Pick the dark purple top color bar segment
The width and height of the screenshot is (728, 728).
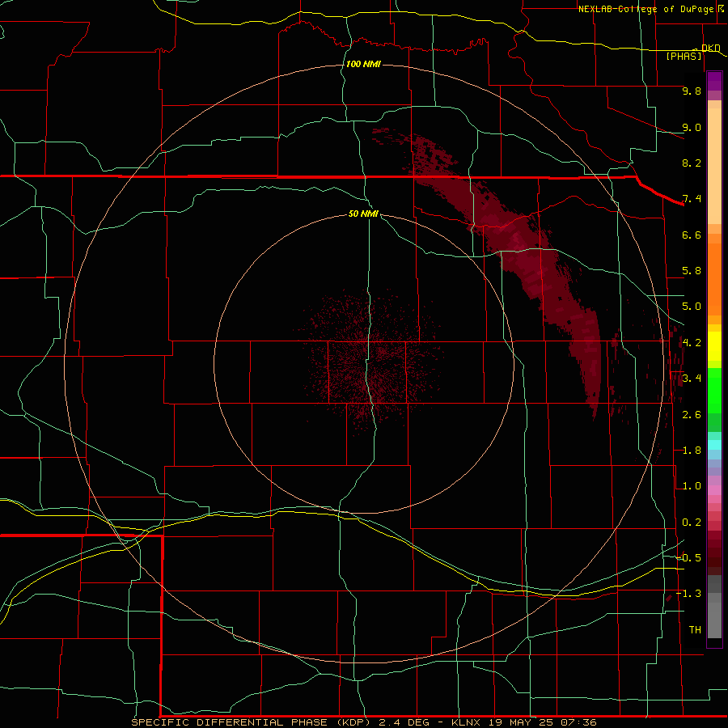pos(714,77)
